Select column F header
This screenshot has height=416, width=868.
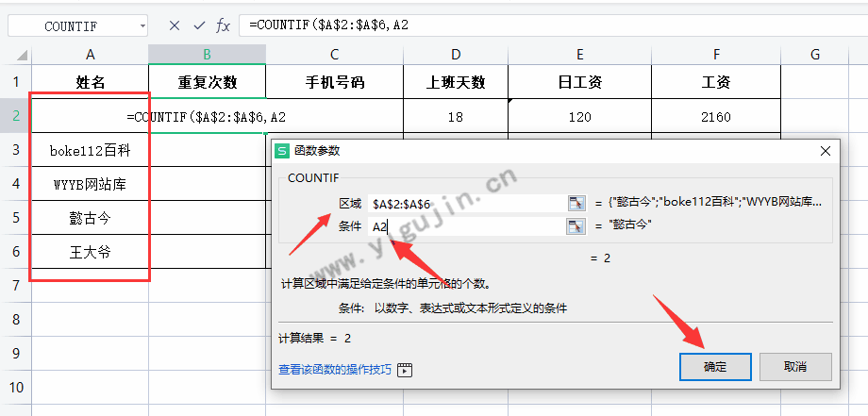716,54
